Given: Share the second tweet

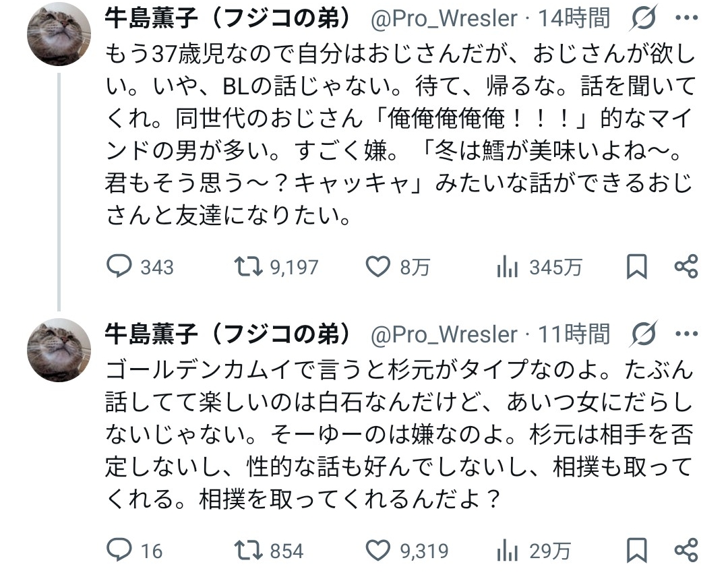Looking at the screenshot, I should (686, 550).
